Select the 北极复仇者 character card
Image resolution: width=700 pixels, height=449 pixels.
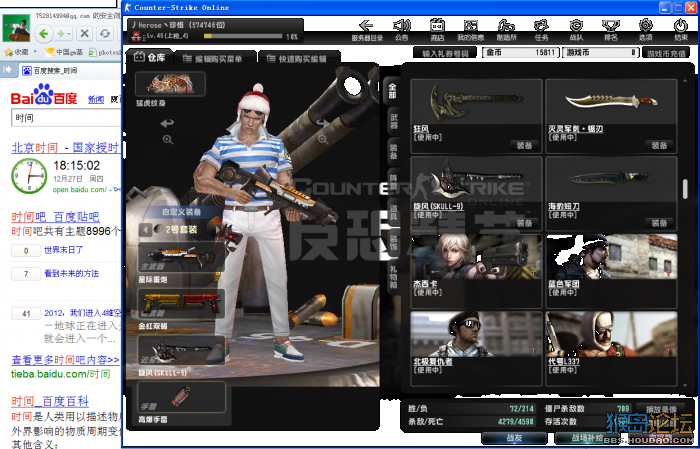pyautogui.click(x=476, y=349)
